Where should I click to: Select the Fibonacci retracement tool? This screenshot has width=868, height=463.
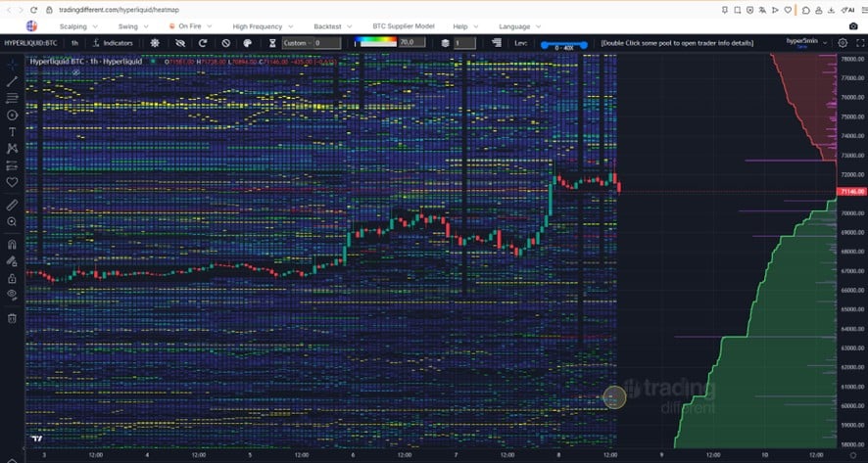click(12, 99)
